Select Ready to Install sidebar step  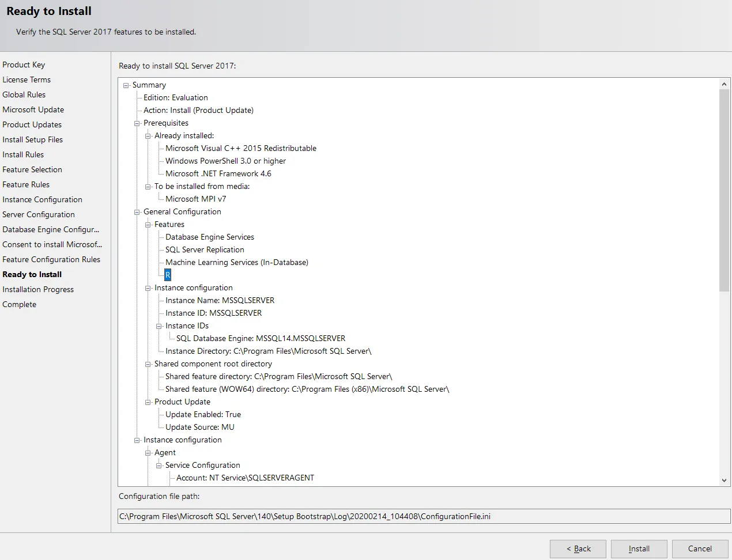tap(32, 274)
